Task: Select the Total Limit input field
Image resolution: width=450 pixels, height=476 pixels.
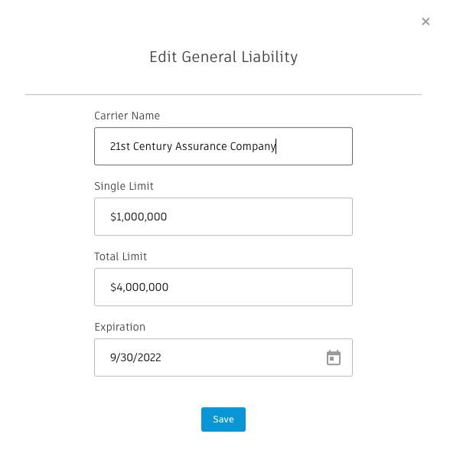Action: click(x=223, y=287)
